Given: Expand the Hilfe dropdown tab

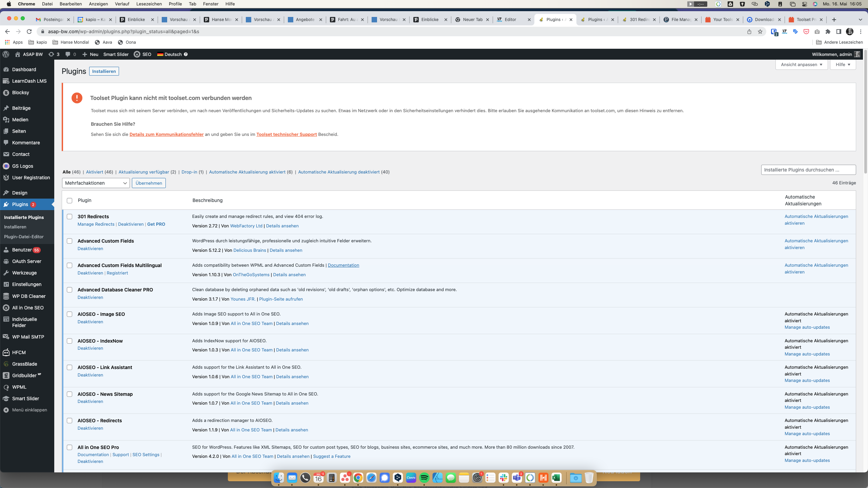Looking at the screenshot, I should [843, 64].
